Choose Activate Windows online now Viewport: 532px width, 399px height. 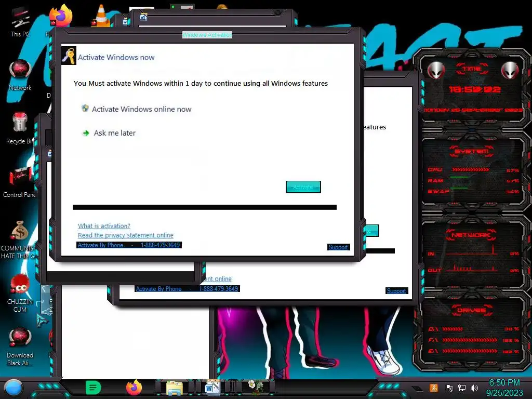click(x=141, y=109)
